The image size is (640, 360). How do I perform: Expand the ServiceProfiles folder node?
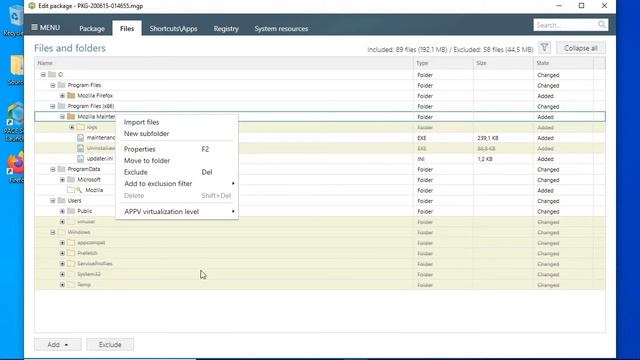[x=62, y=264]
